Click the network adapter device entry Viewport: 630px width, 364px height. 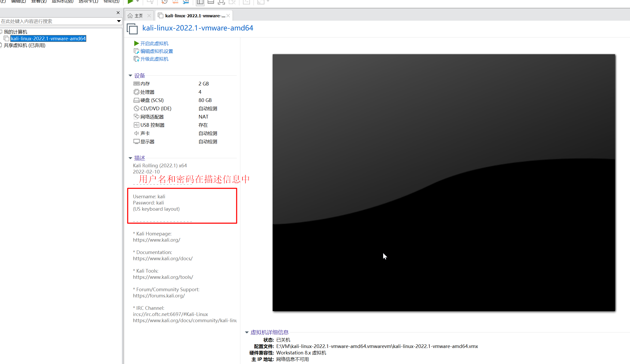152,117
